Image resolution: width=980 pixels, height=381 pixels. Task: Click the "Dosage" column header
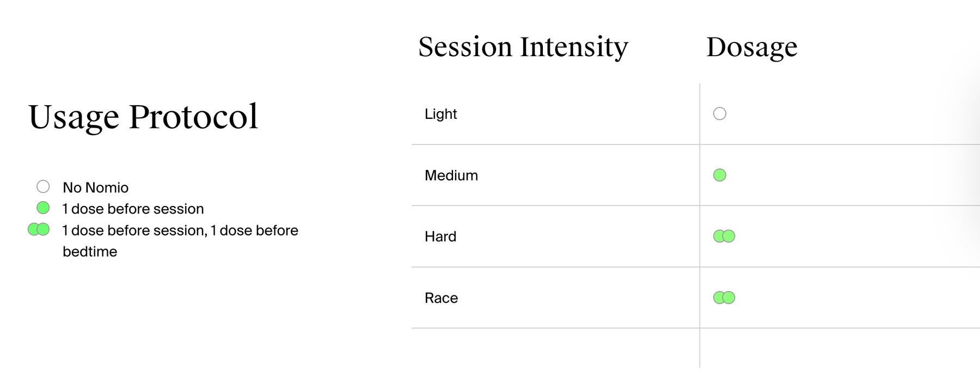pyautogui.click(x=751, y=47)
